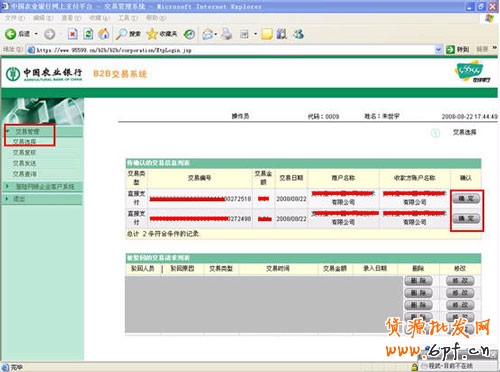Viewport: 500px width, 372px height.
Task: Click the security padlock in status bar
Action: tap(414, 367)
